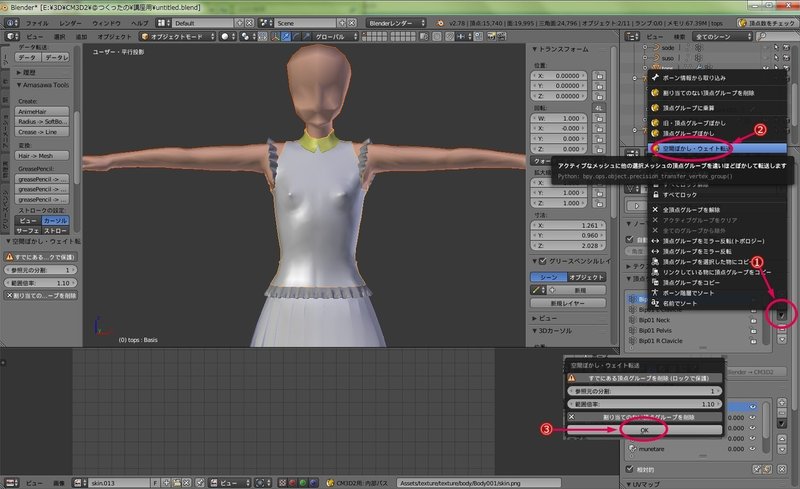Select the オブジェクト grease pencil source

tap(587, 277)
